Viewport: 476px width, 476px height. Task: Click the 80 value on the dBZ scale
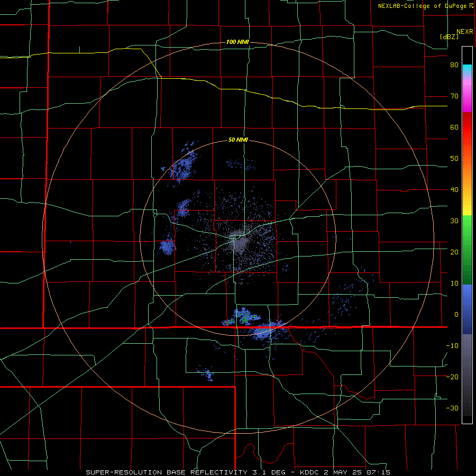coord(454,65)
